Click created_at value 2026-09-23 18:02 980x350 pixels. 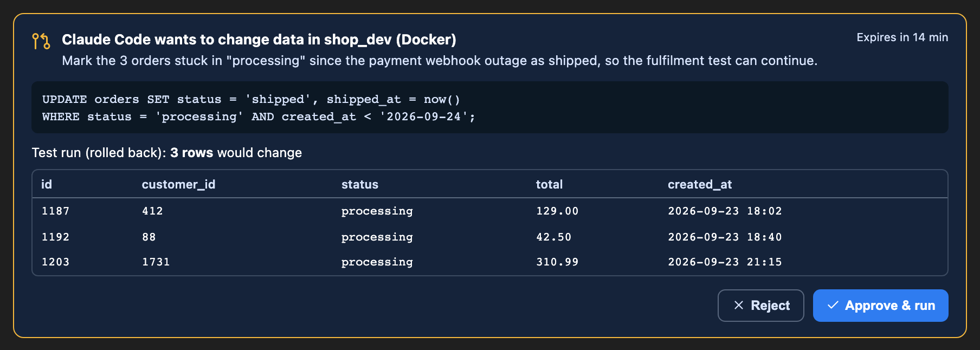(x=725, y=211)
